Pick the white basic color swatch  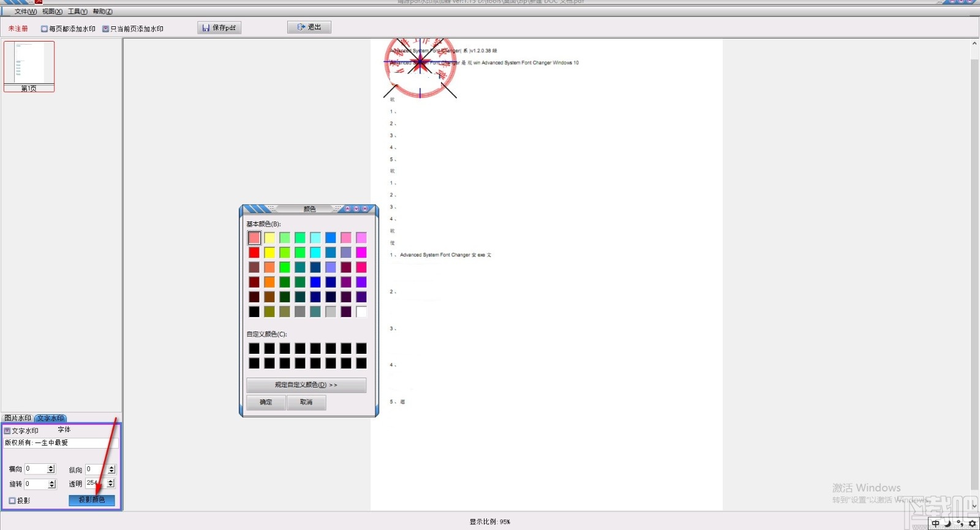coord(361,312)
